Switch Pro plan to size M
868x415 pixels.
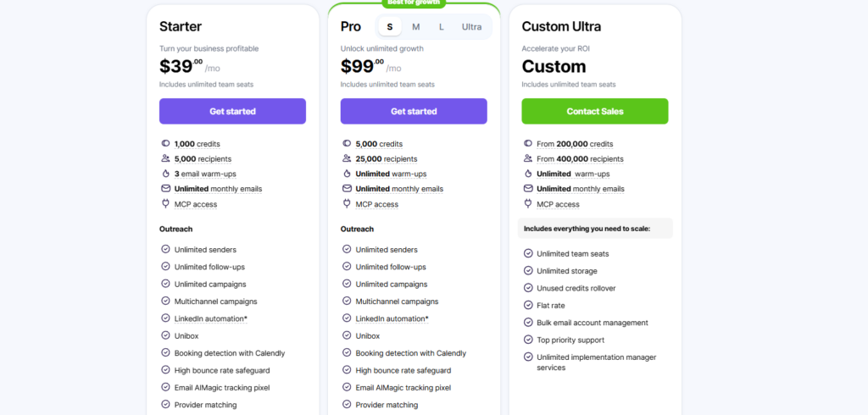pos(415,26)
